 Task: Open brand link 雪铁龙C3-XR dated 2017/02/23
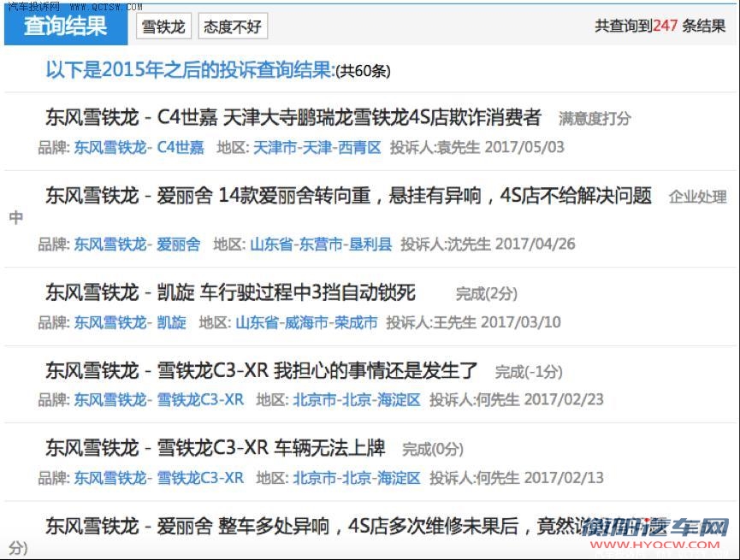pyautogui.click(x=159, y=400)
